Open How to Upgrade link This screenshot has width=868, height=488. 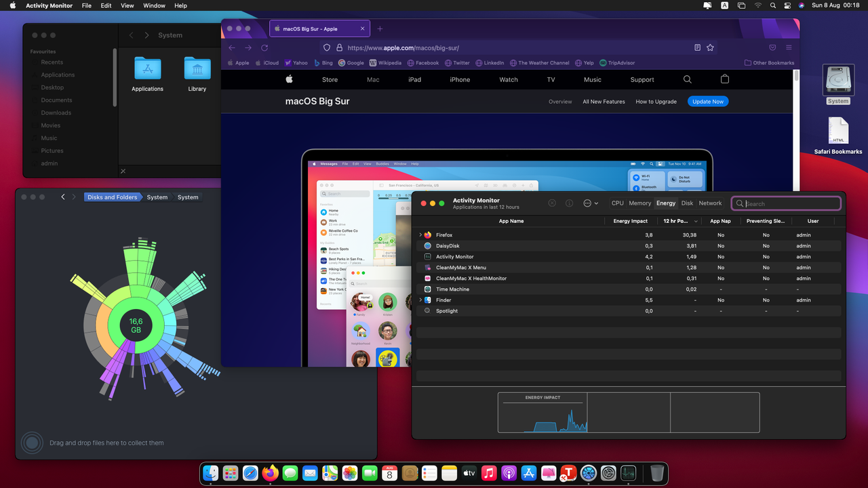656,102
